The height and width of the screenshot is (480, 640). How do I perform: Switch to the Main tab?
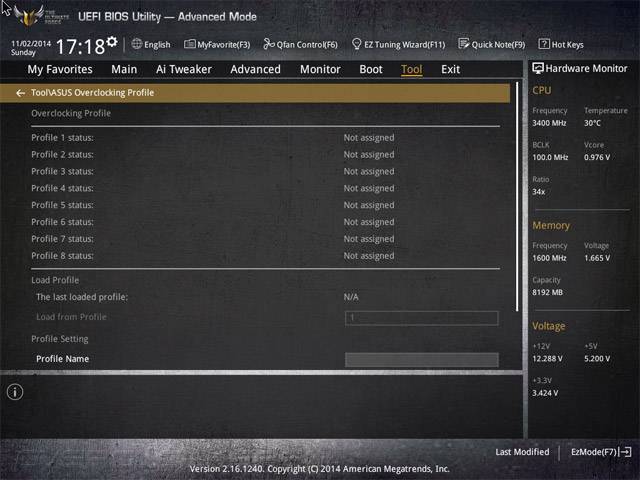coord(124,69)
